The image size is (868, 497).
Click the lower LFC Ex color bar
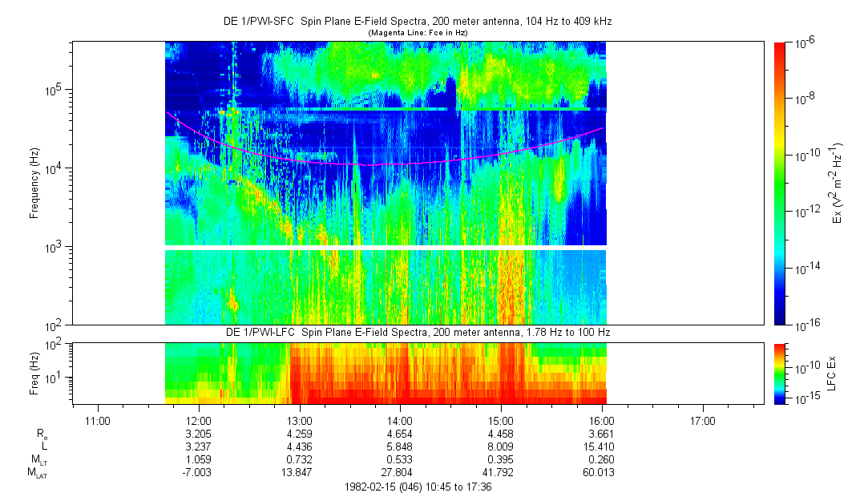tap(781, 373)
